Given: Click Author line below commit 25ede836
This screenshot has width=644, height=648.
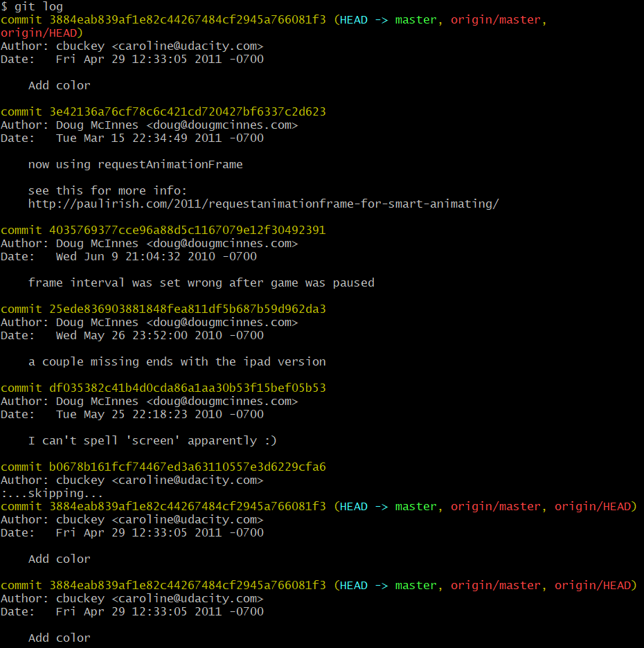Looking at the screenshot, I should pos(149,323).
